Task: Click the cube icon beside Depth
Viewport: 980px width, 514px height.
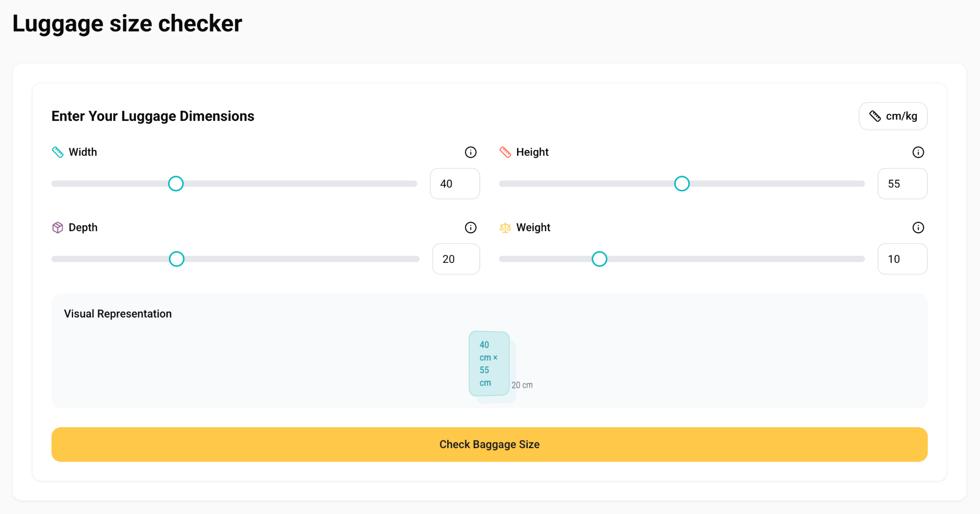Action: coord(58,227)
